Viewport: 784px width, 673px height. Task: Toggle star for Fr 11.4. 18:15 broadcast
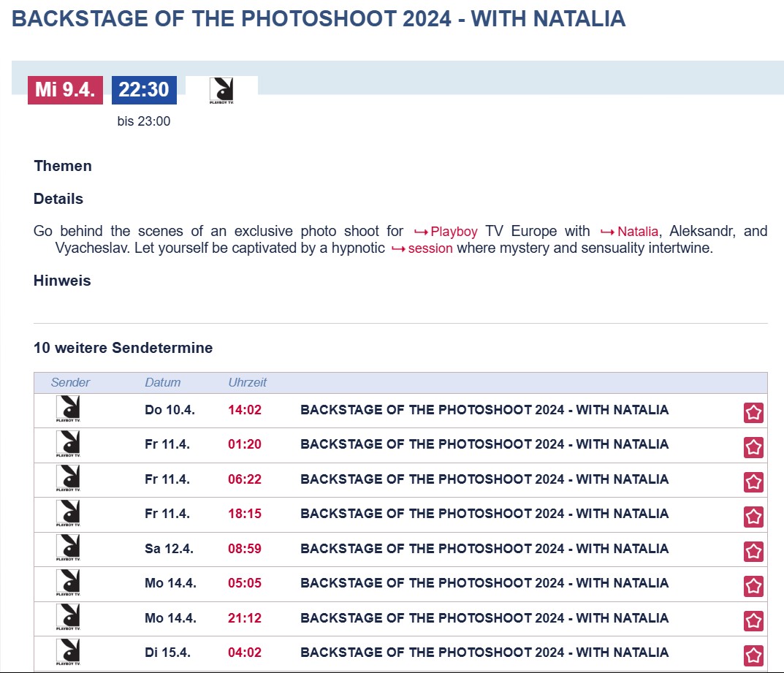753,517
